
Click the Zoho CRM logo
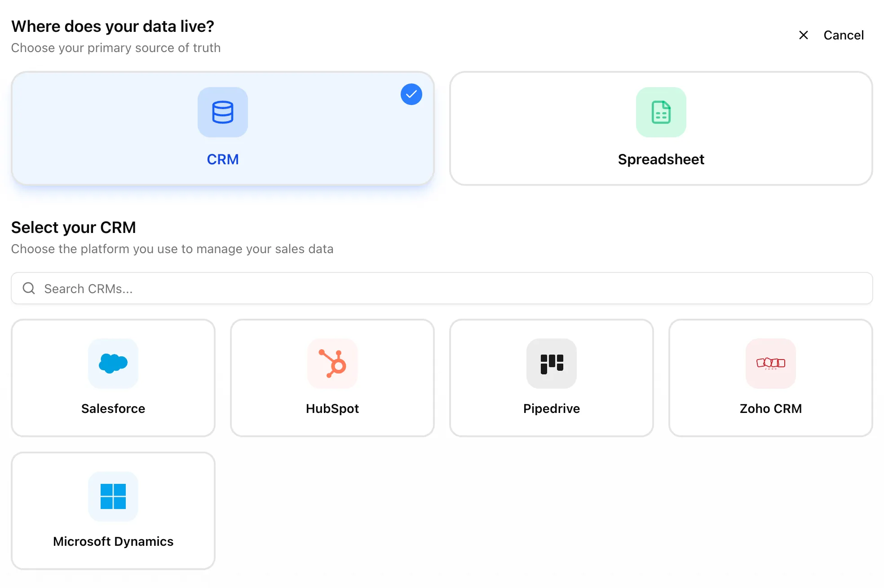(x=771, y=364)
